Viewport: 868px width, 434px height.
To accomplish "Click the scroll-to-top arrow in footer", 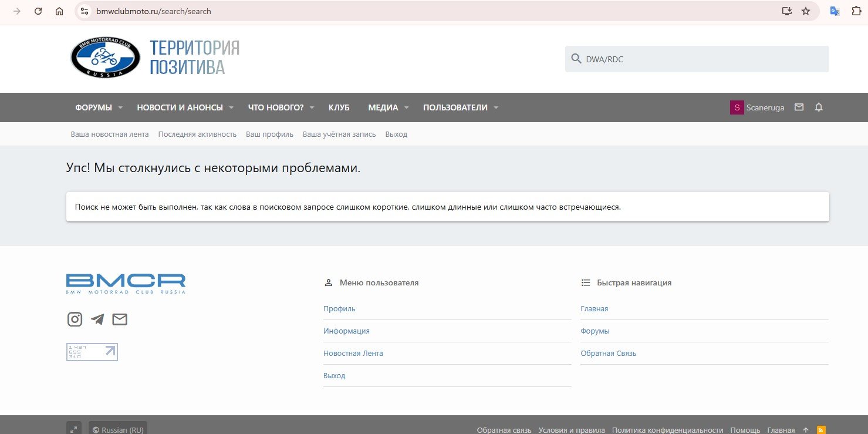I will click(806, 430).
